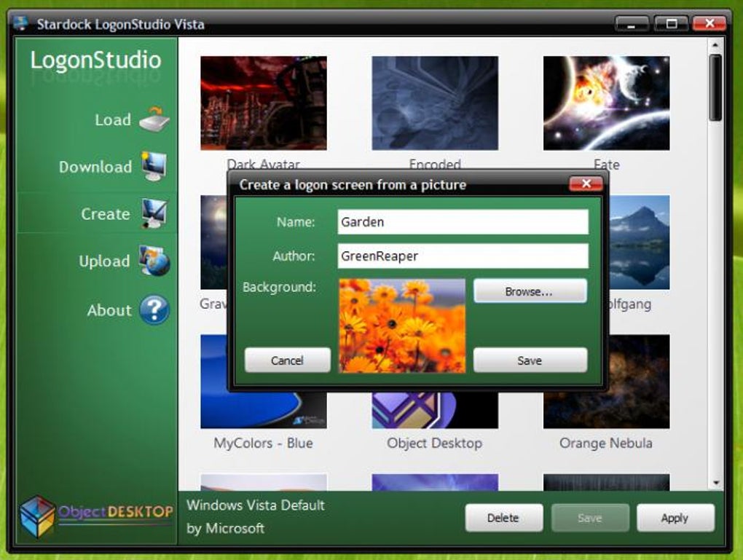Close the create logon screen dialog
Image resolution: width=743 pixels, height=560 pixels.
click(x=586, y=184)
